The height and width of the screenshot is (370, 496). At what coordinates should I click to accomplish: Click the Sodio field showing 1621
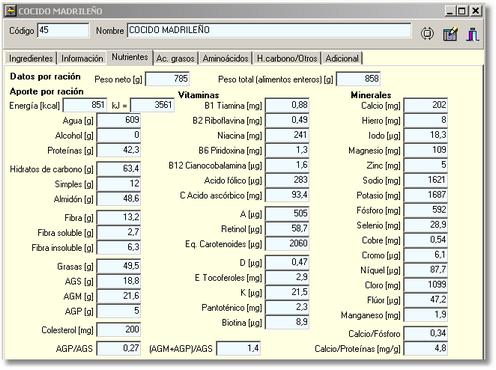click(426, 180)
